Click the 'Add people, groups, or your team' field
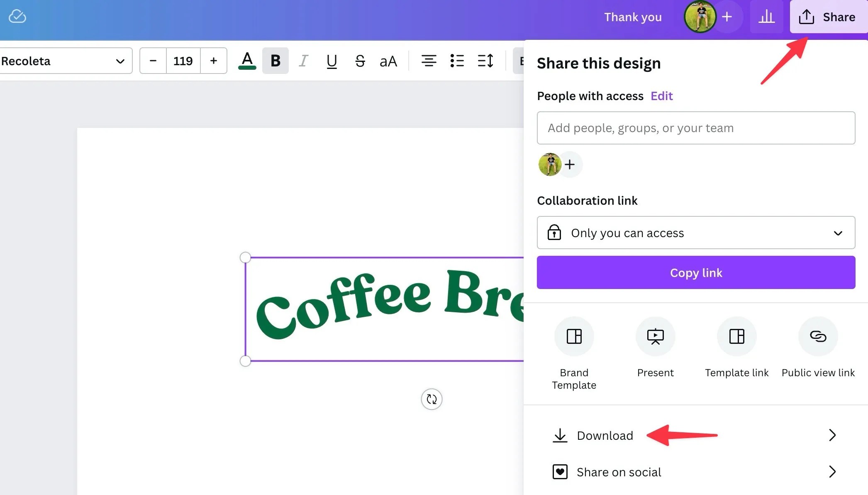The width and height of the screenshot is (868, 495). tap(696, 128)
